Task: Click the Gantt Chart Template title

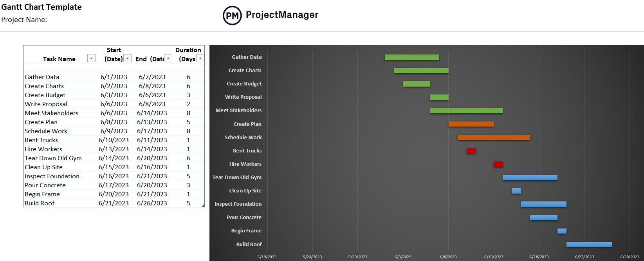Action: [41, 7]
